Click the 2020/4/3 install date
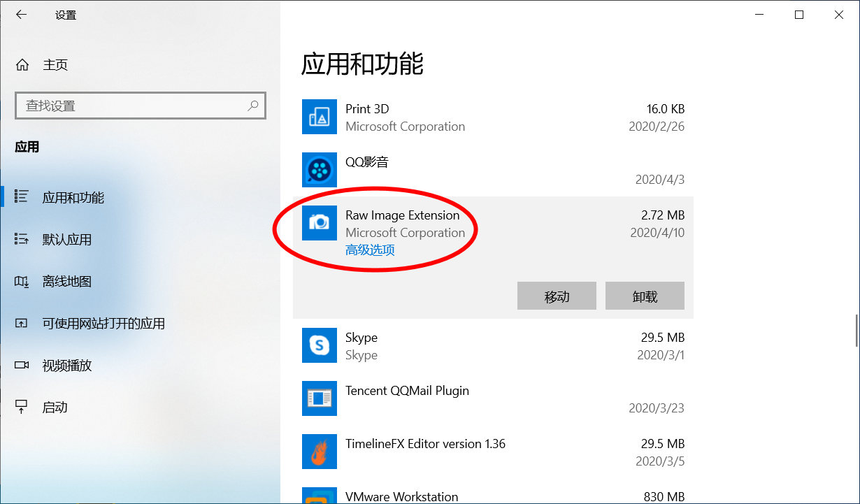 click(x=660, y=180)
